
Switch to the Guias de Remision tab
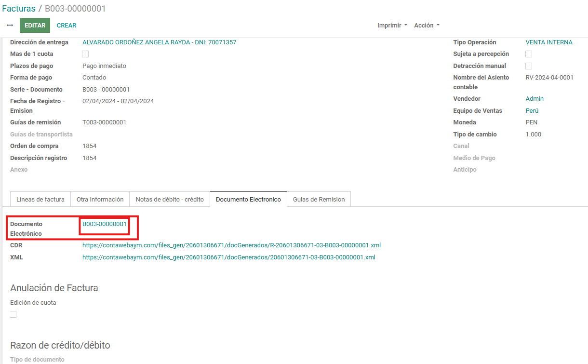pyautogui.click(x=319, y=200)
